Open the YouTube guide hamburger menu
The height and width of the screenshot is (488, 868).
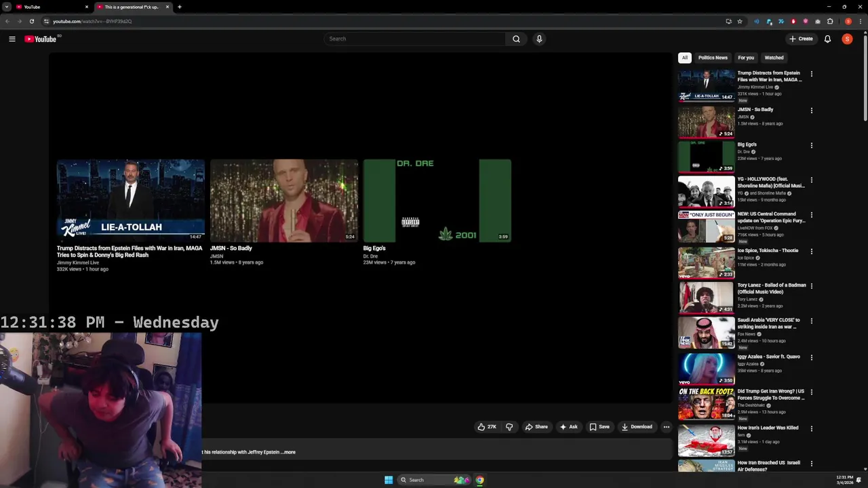pos(12,39)
